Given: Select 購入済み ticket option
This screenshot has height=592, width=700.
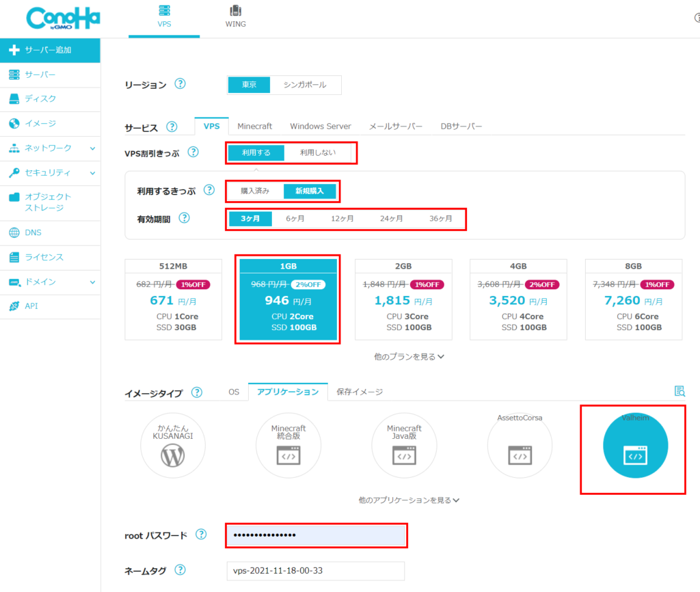Looking at the screenshot, I should click(255, 191).
